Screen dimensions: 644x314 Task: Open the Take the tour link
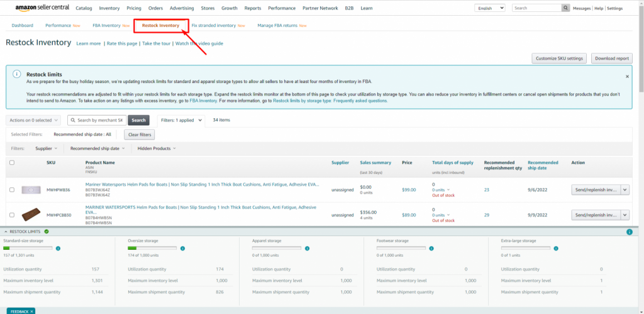tap(156, 43)
